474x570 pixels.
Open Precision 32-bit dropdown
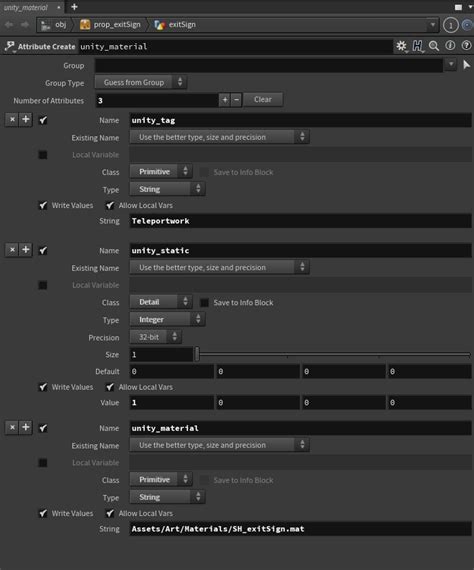[156, 337]
